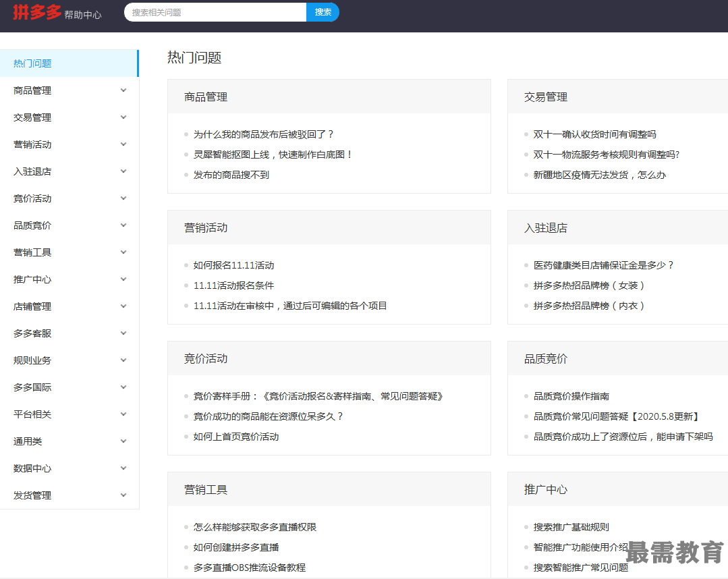
Task: Expand the 商品管理 sidebar chevron
Action: (x=123, y=90)
